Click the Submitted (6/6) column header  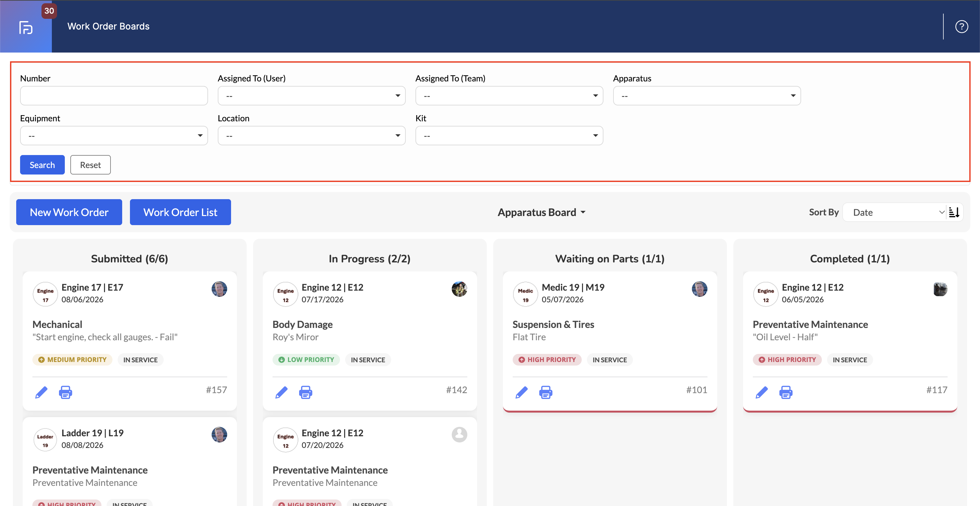(129, 259)
